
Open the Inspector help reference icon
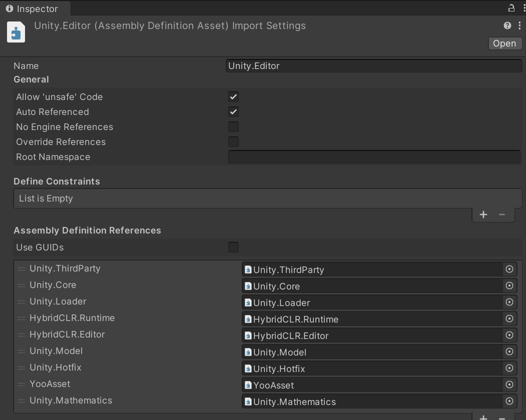coord(507,25)
